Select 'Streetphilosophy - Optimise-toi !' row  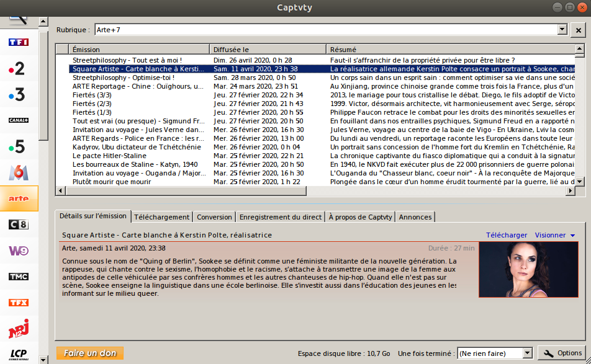coord(315,78)
